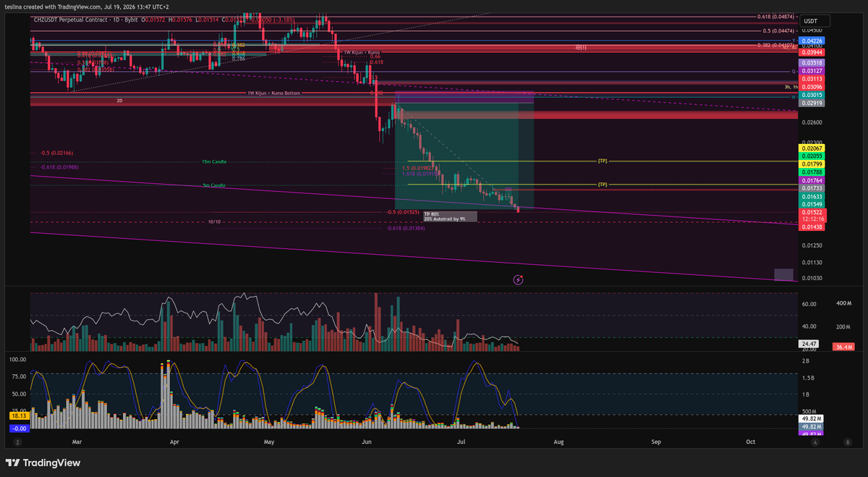Click the Apr label on time axis

coord(174,441)
